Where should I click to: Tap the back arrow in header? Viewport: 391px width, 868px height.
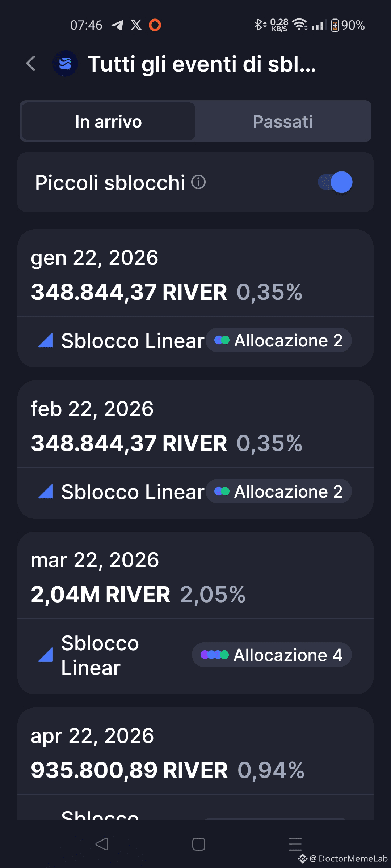click(31, 64)
